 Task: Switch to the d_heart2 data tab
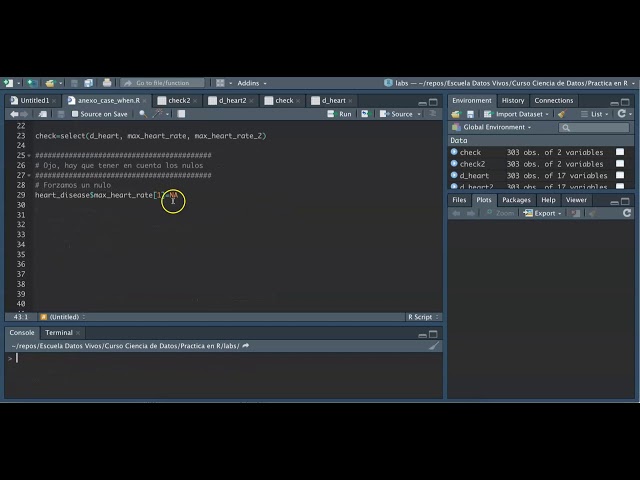(232, 100)
